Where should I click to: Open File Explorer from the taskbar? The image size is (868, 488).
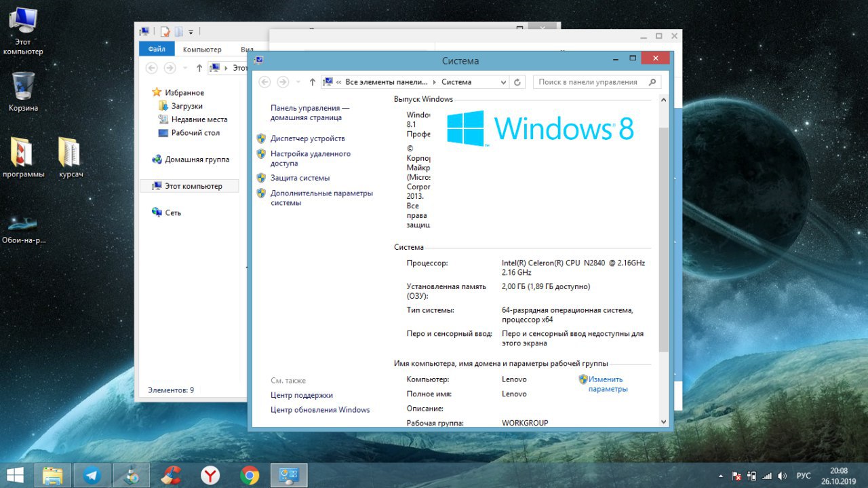(x=53, y=476)
